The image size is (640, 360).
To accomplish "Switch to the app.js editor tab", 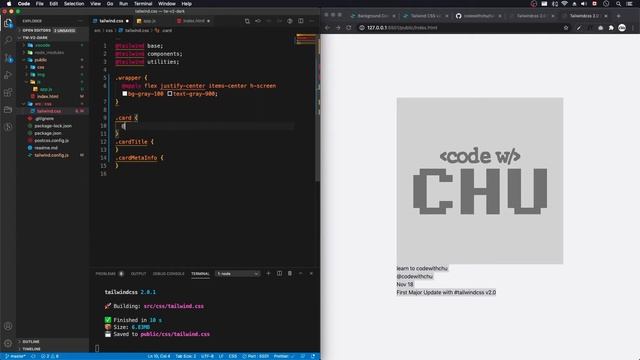I will (x=149, y=21).
